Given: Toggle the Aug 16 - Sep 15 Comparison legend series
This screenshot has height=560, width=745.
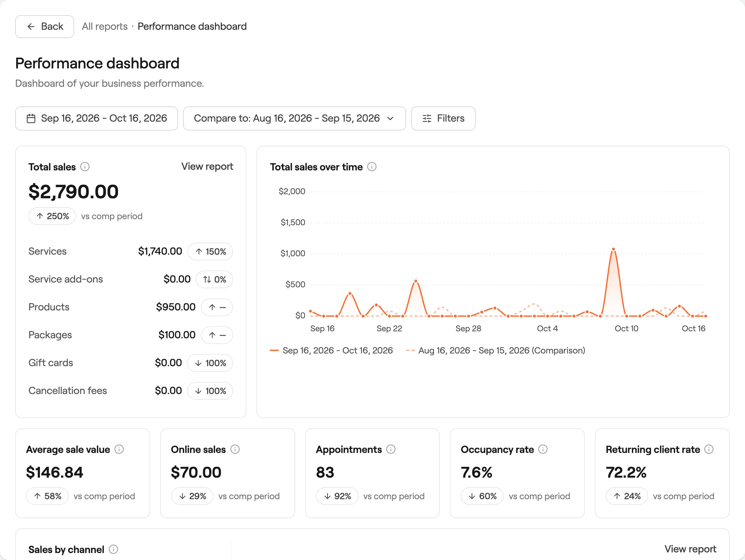Looking at the screenshot, I should tap(495, 351).
